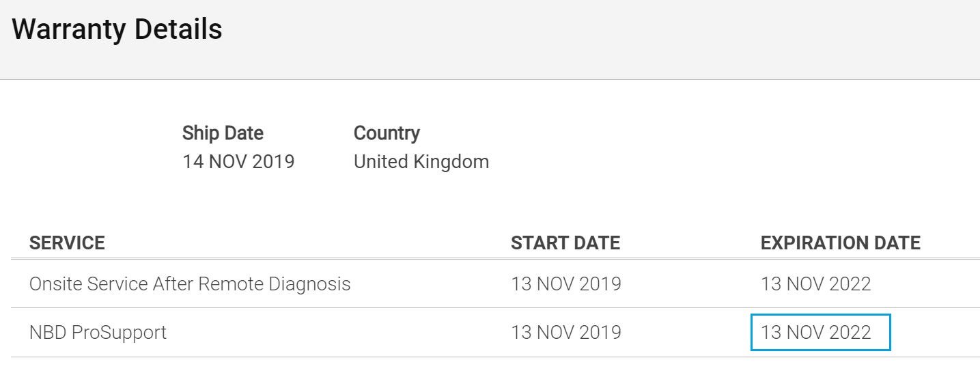The width and height of the screenshot is (980, 386).
Task: Click the gray Warranty Details header bar
Action: [490, 40]
